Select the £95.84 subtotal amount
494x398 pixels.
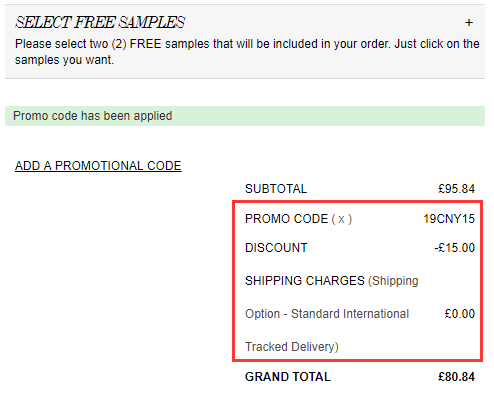[456, 189]
